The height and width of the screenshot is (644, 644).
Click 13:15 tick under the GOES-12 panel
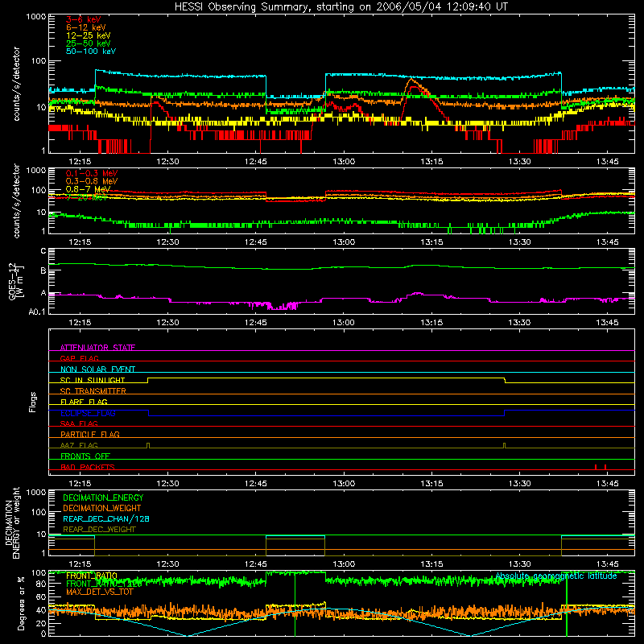tap(431, 323)
